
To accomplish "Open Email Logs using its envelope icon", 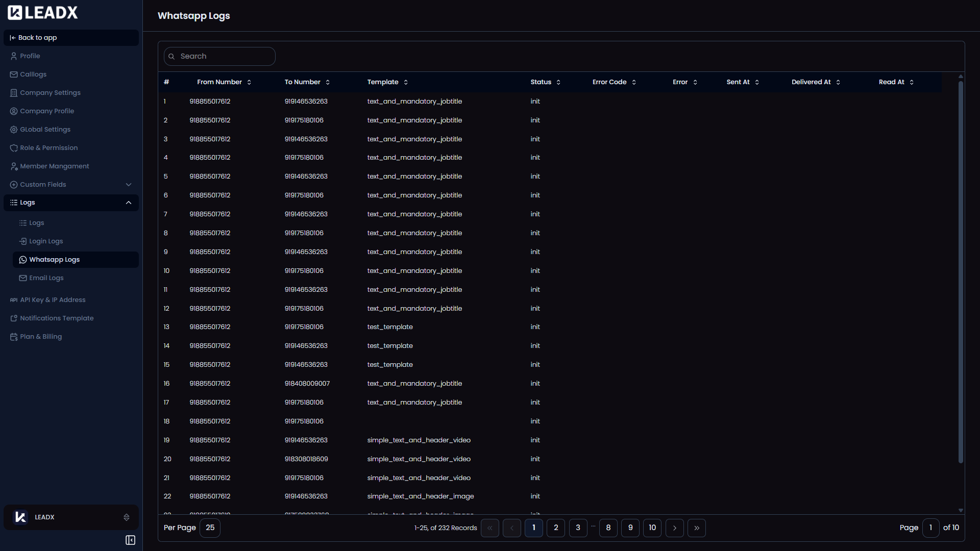I will 23,278.
